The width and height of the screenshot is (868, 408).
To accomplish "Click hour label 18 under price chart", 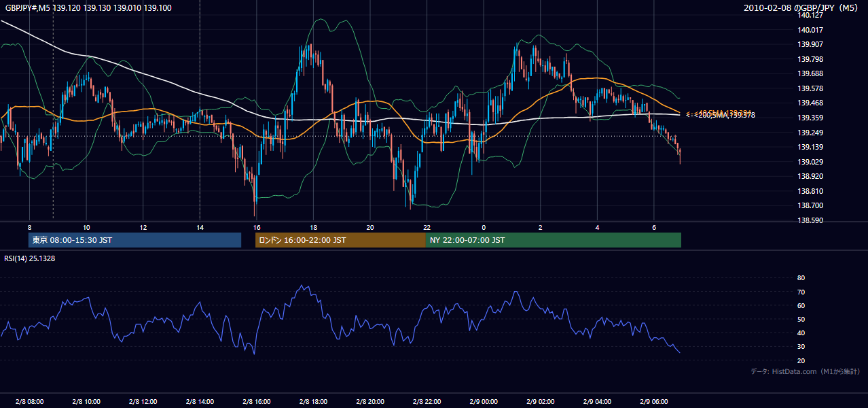I will click(x=313, y=227).
